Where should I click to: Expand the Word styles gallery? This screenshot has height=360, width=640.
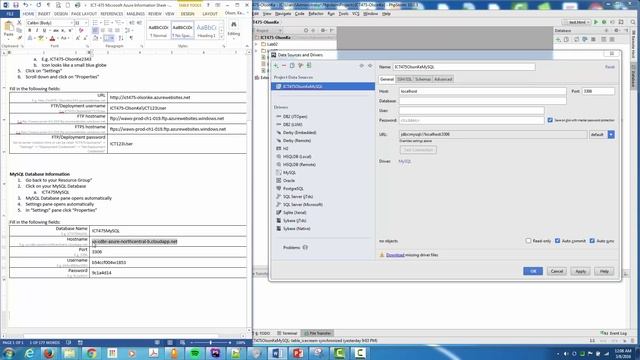[221, 37]
